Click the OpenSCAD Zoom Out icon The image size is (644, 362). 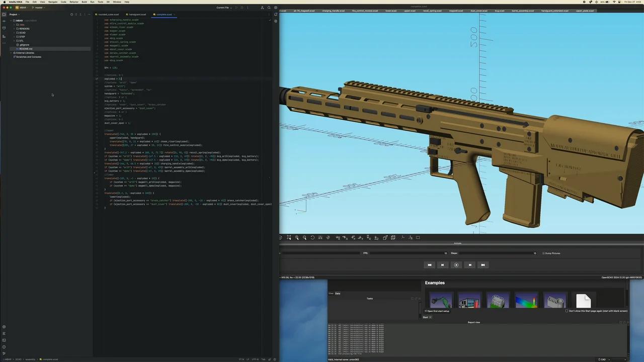[304, 237]
